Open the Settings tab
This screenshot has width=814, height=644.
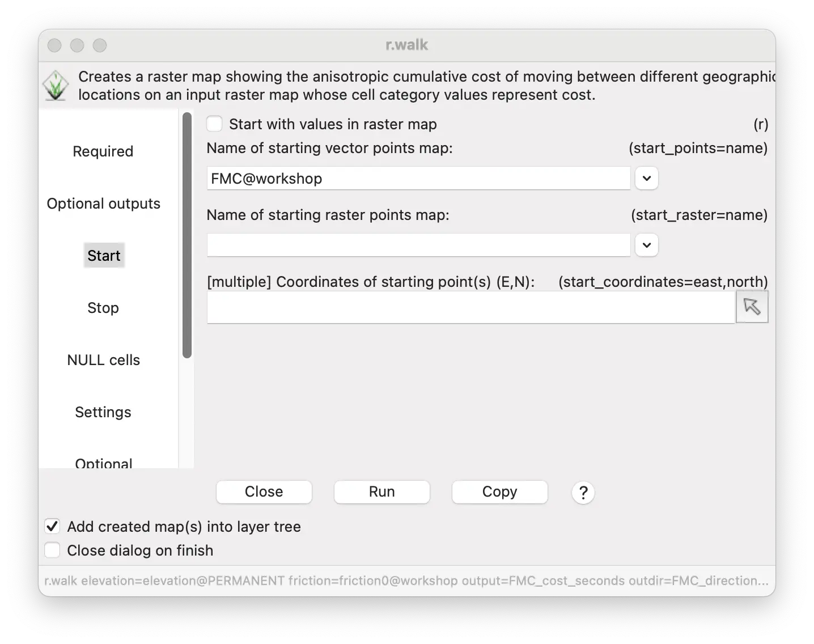103,412
